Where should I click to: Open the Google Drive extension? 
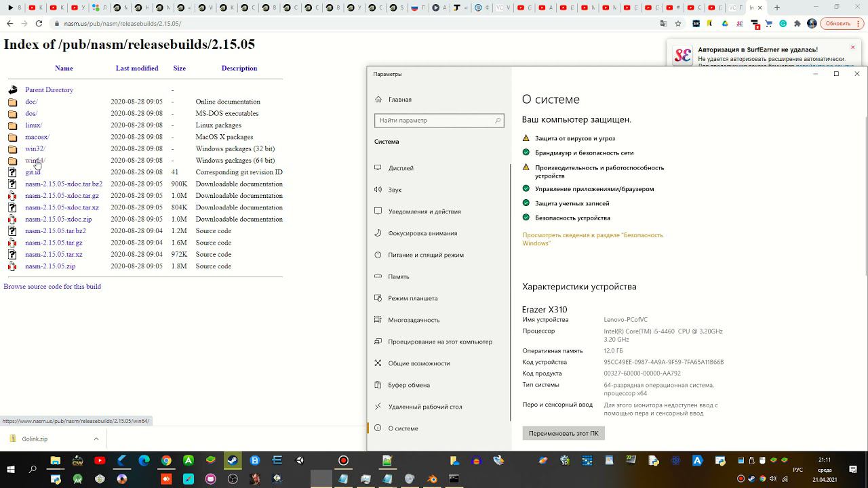click(x=725, y=23)
